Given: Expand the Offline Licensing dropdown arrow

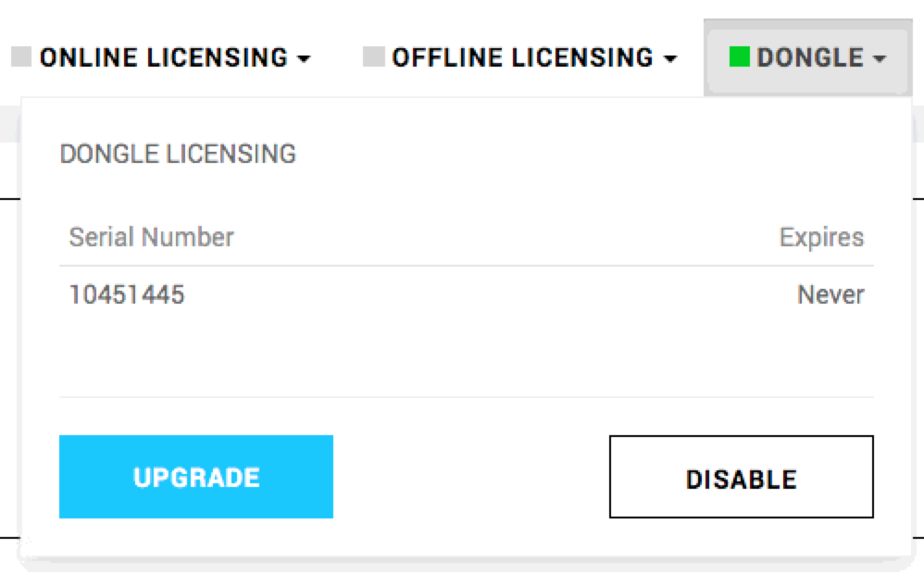Looking at the screenshot, I should [x=670, y=58].
